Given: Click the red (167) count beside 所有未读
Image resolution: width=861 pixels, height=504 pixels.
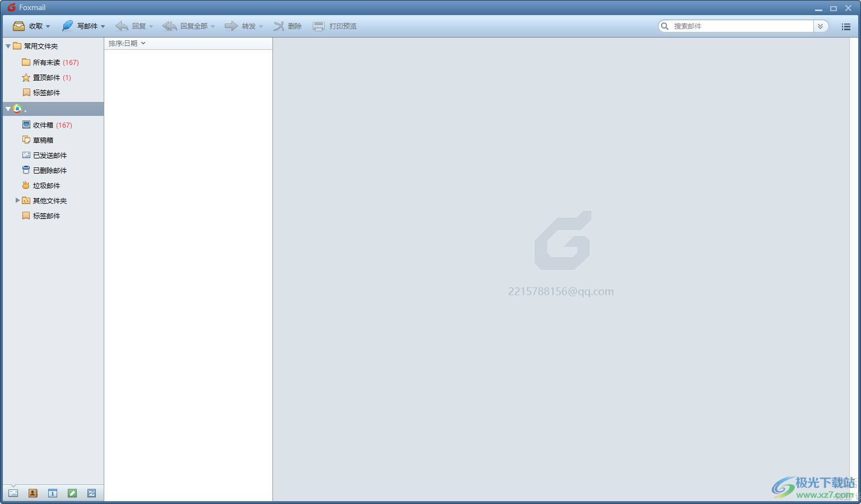Looking at the screenshot, I should point(71,63).
